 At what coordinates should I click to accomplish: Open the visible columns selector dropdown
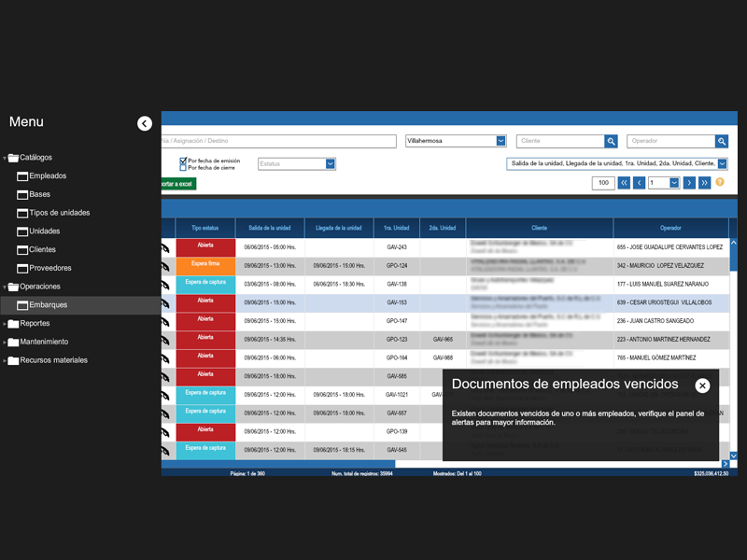tap(722, 163)
